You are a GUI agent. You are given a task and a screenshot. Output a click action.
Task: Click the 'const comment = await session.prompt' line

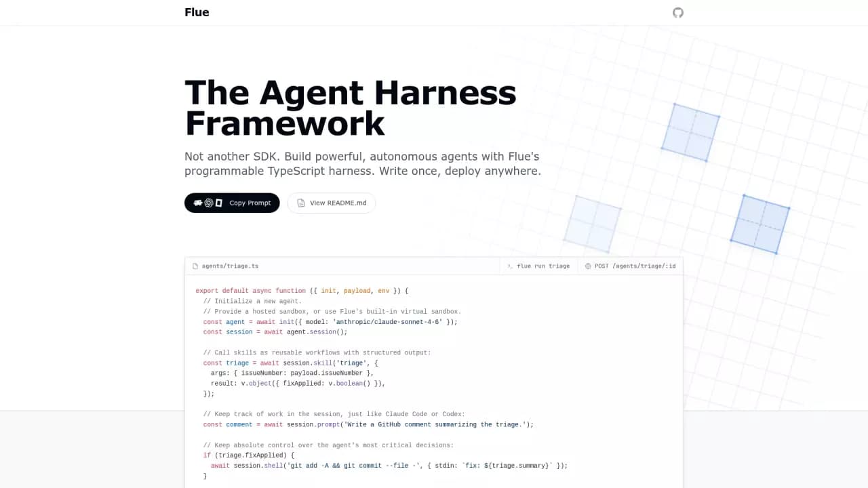(368, 425)
